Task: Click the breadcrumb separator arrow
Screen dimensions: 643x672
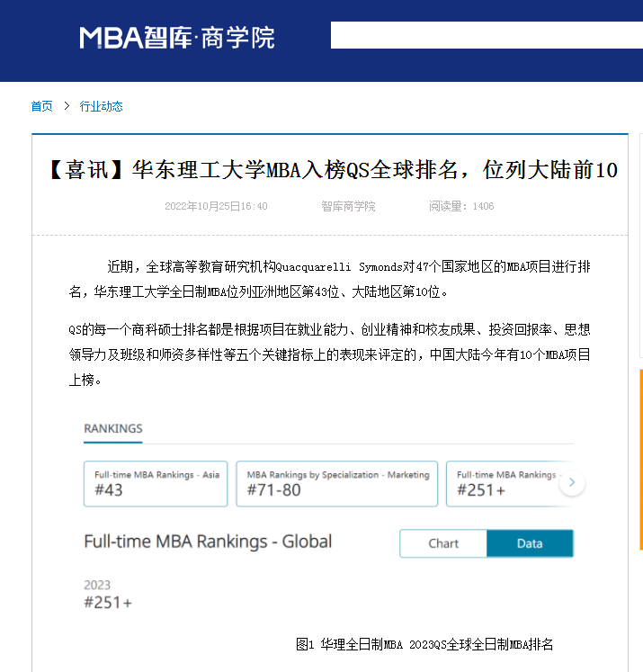Action: [67, 106]
